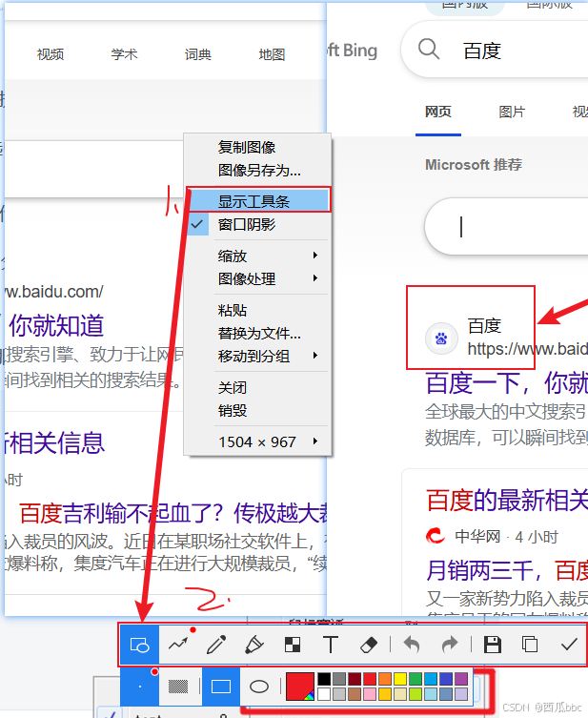Pick the green color swatch

click(416, 679)
